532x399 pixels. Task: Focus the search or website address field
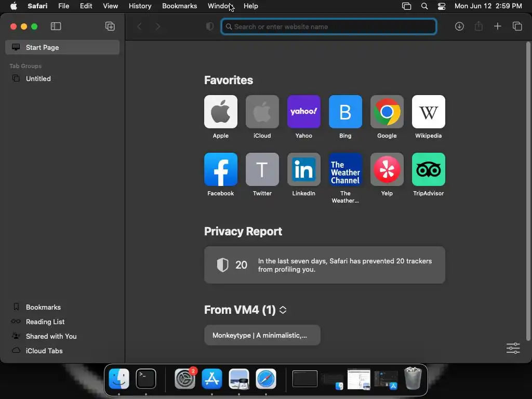(328, 26)
